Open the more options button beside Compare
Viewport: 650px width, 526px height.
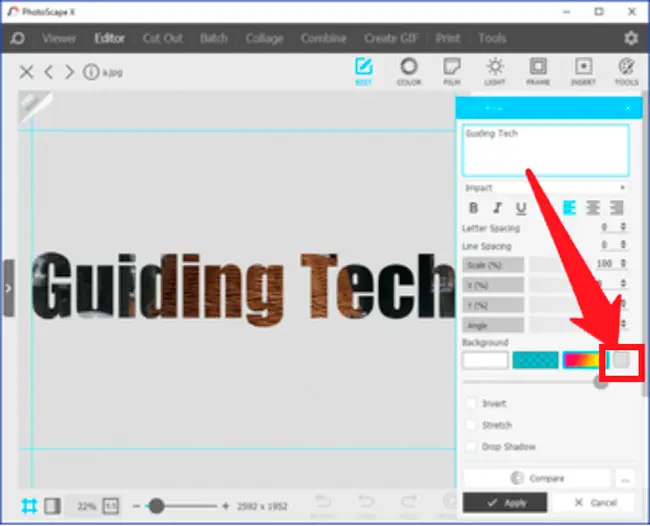pos(625,478)
